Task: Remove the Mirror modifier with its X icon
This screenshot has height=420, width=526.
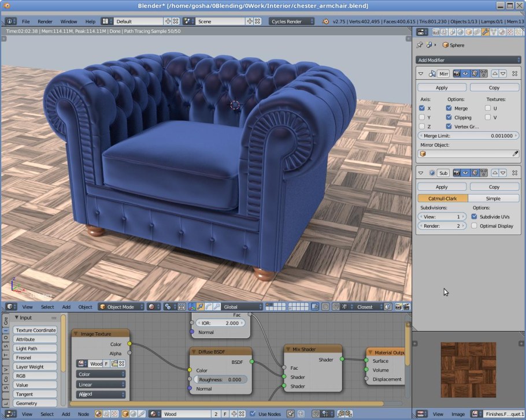Action: pos(514,74)
